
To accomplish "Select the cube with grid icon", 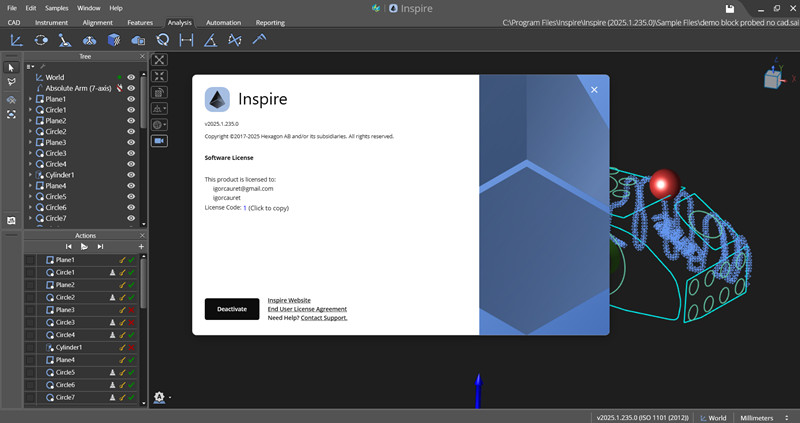I will coord(114,40).
